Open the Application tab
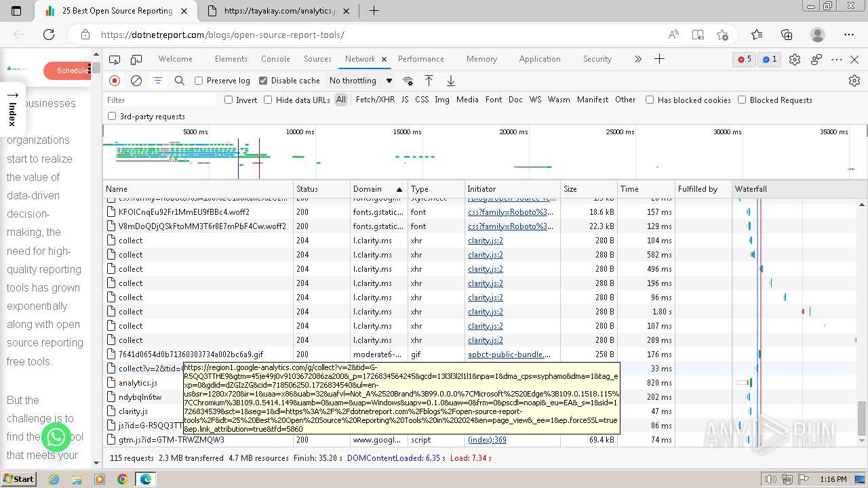Image resolution: width=868 pixels, height=488 pixels. tap(540, 59)
